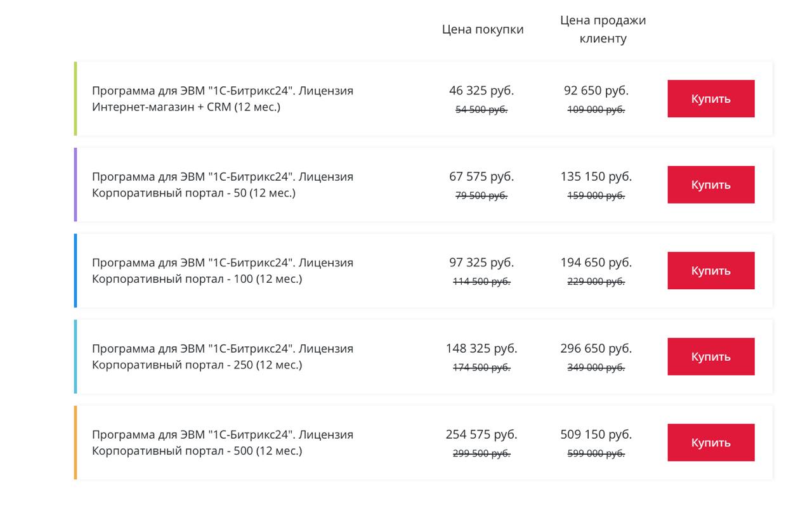Screen dimensions: 812x520
Task: Click the 46 325 руб. purchase price
Action: point(481,91)
